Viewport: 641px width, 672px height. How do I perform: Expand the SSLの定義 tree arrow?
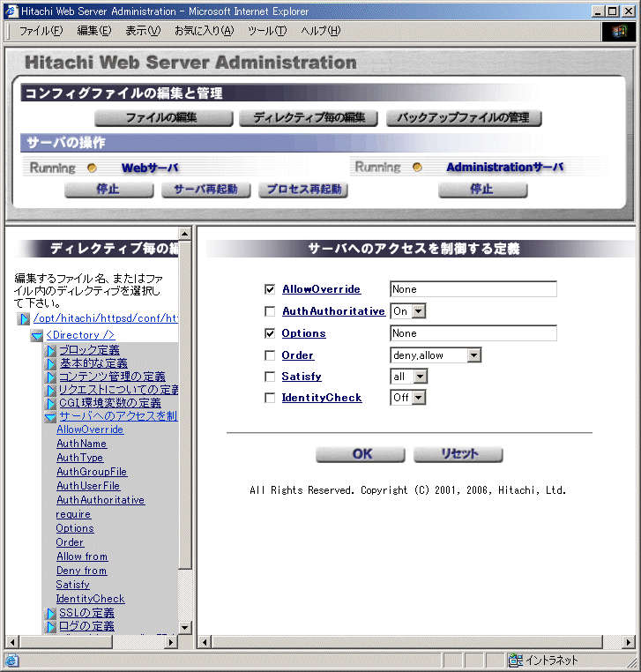pyautogui.click(x=51, y=613)
